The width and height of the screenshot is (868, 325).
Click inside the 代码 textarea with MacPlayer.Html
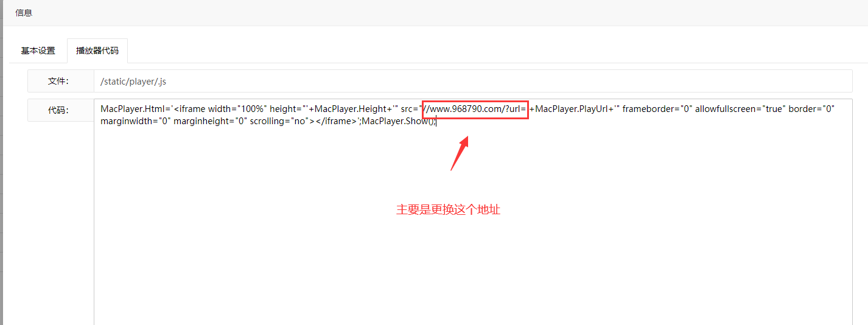[473, 212]
